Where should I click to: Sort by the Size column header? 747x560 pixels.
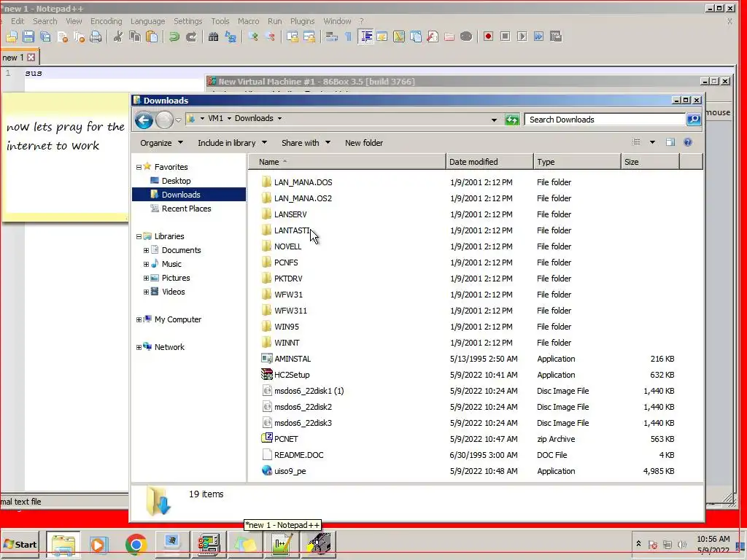(651, 162)
